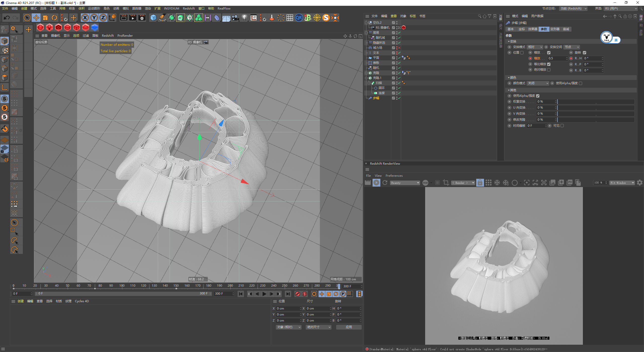Select the Move tool in top toolbar

(x=36, y=18)
